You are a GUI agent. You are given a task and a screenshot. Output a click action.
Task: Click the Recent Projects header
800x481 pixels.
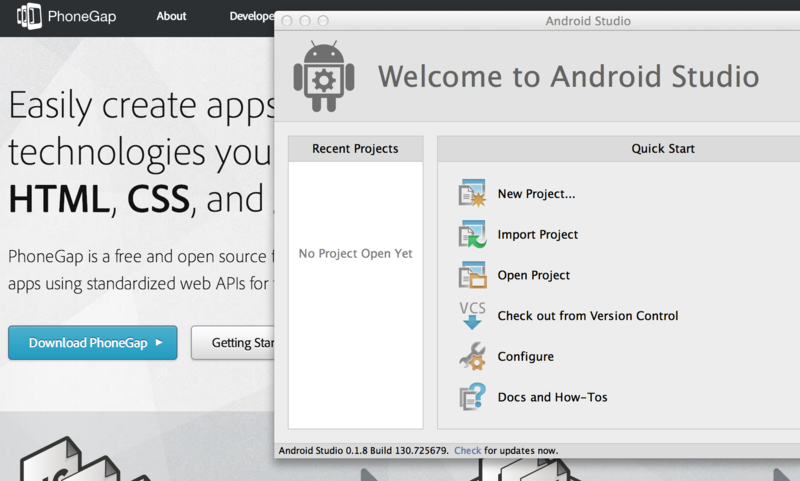pos(356,148)
